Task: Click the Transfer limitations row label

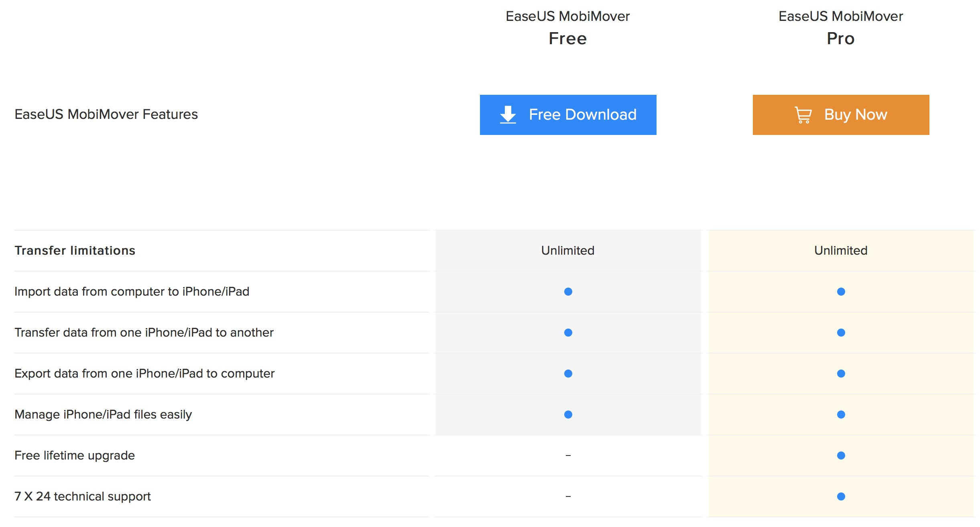Action: pyautogui.click(x=75, y=251)
